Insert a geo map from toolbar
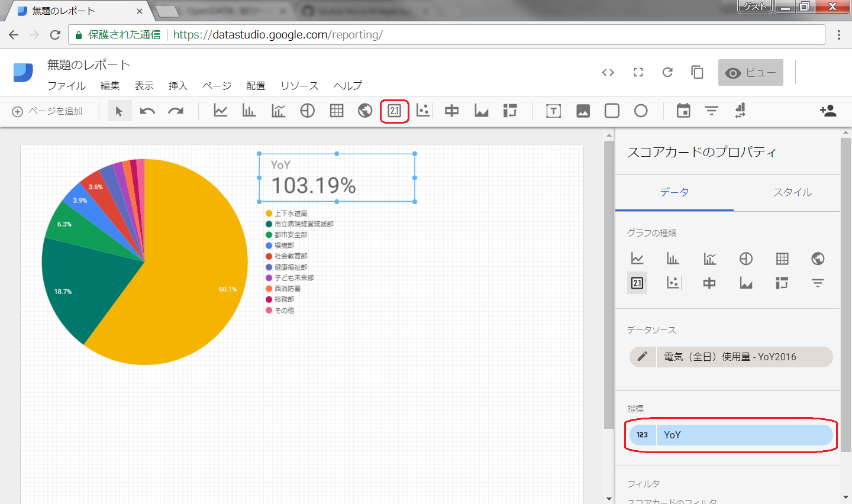This screenshot has width=852, height=504. [x=365, y=111]
